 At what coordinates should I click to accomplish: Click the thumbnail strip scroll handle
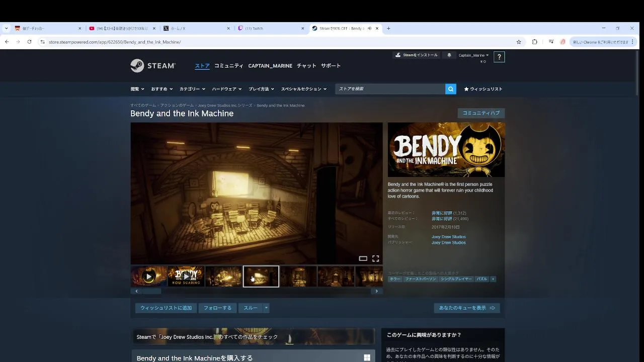pyautogui.click(x=152, y=291)
